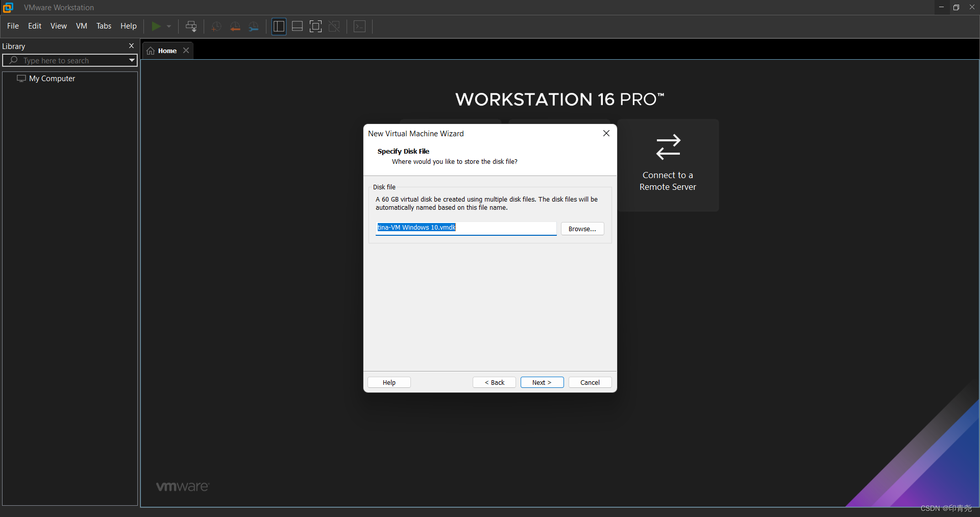Open the View menu
This screenshot has width=980, height=517.
(x=58, y=26)
